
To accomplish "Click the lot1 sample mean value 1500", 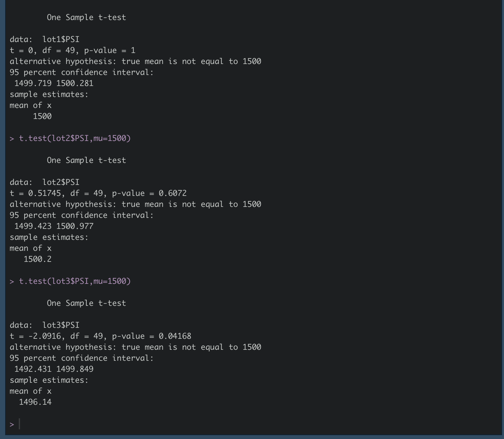I will click(42, 116).
